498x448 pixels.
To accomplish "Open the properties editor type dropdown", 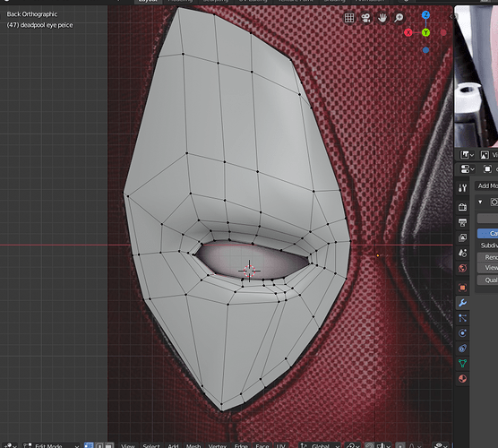I will coord(468,169).
